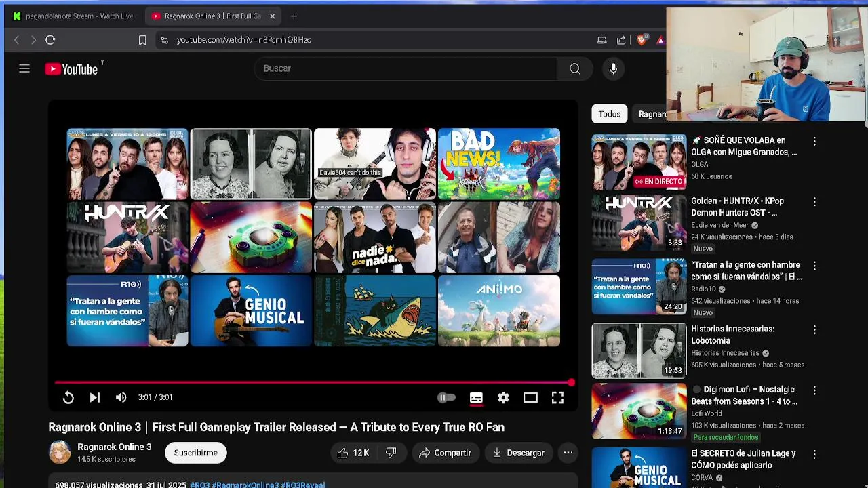Click the search magnifier button
Image resolution: width=868 pixels, height=488 pixels.
(x=574, y=68)
